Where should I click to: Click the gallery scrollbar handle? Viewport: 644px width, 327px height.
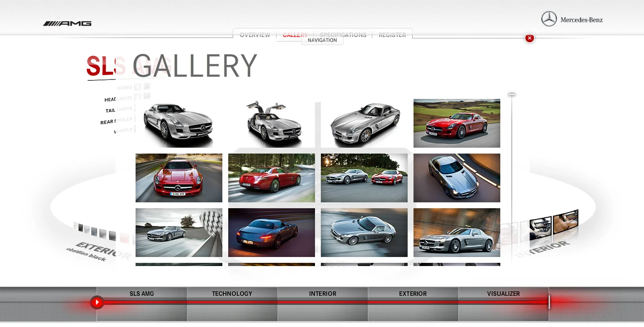point(512,94)
